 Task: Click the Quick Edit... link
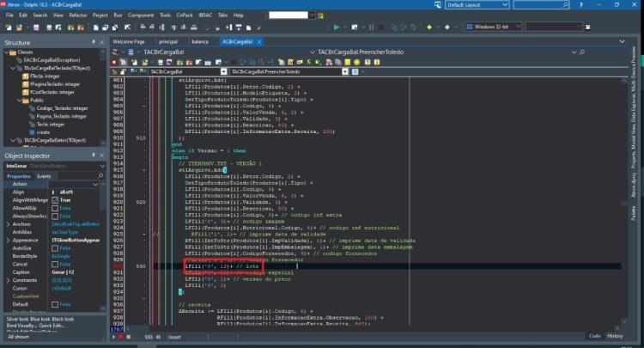coord(52,326)
